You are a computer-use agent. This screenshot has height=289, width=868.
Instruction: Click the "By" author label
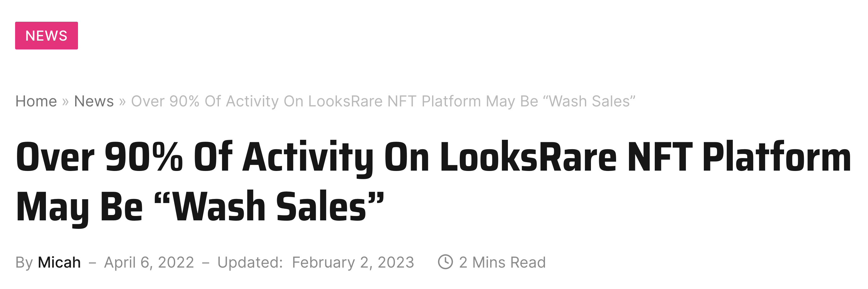[24, 263]
